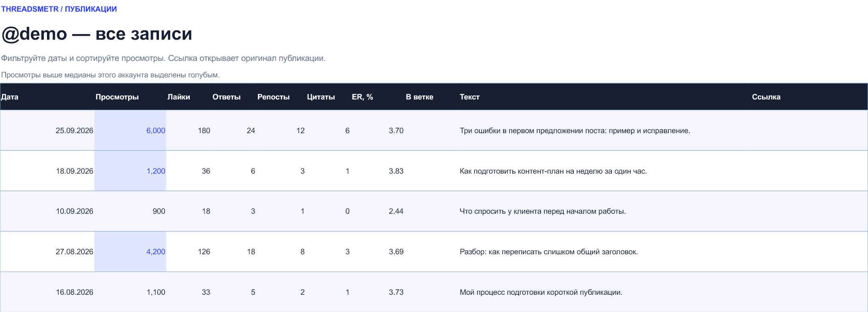This screenshot has width=868, height=312.
Task: Select the date 25.09.2026
Action: pyautogui.click(x=74, y=130)
